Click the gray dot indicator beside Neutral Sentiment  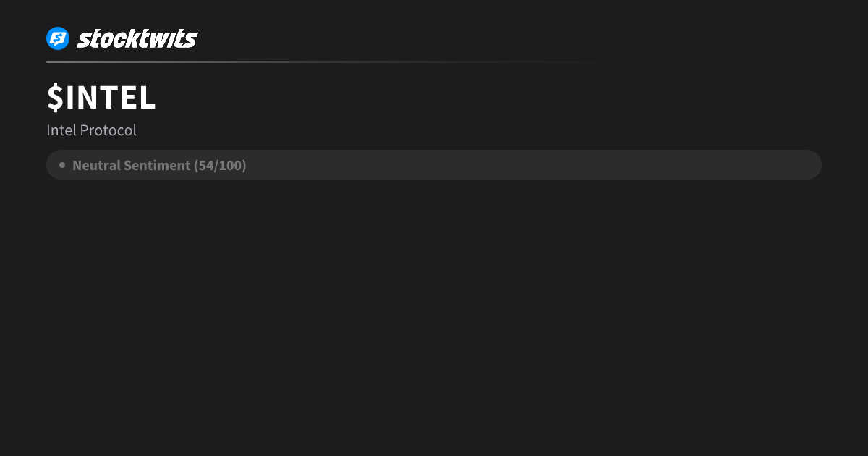pyautogui.click(x=62, y=165)
